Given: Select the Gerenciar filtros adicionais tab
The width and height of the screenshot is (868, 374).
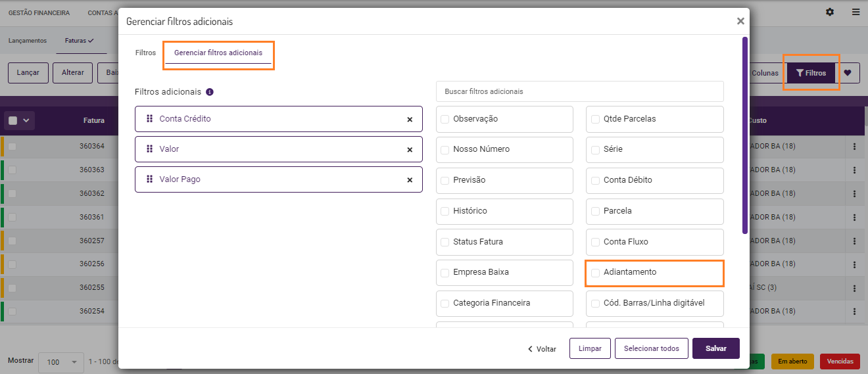Looking at the screenshot, I should 218,53.
